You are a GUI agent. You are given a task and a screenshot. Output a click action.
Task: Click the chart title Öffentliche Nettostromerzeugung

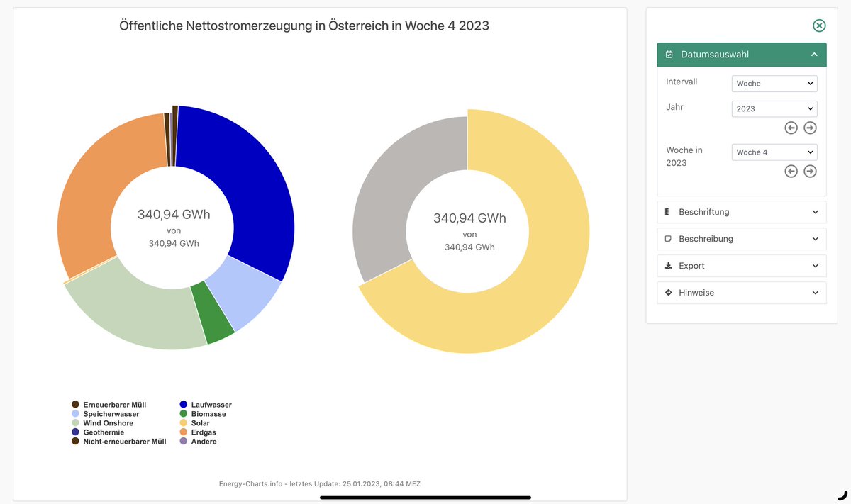[304, 26]
